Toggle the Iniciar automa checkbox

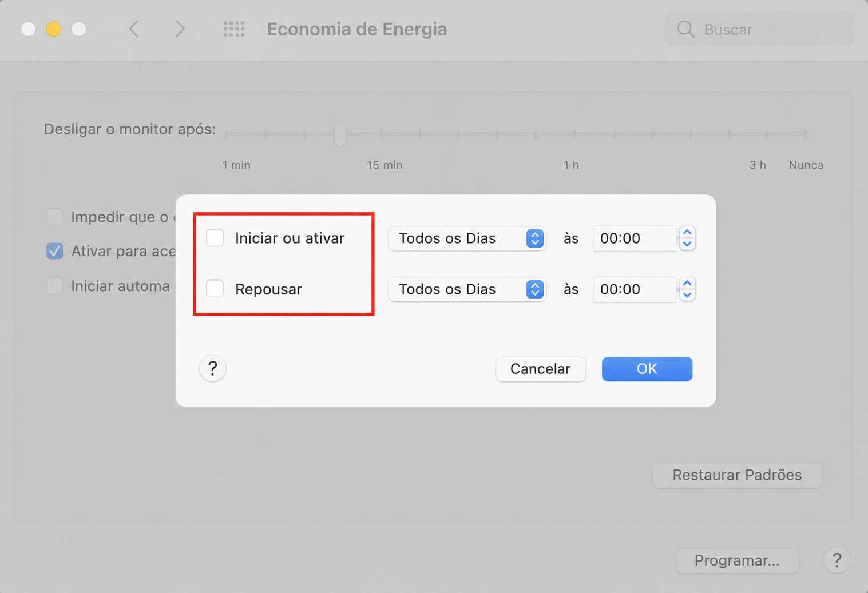tap(55, 285)
